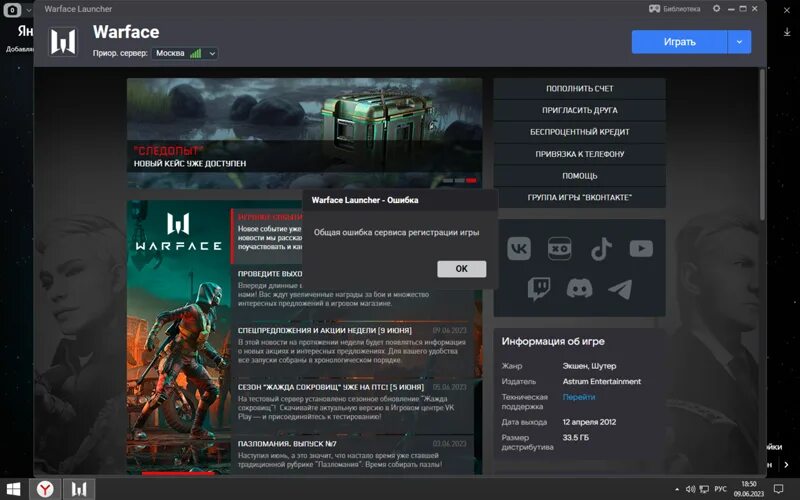Click the Warface logo in header

63,41
